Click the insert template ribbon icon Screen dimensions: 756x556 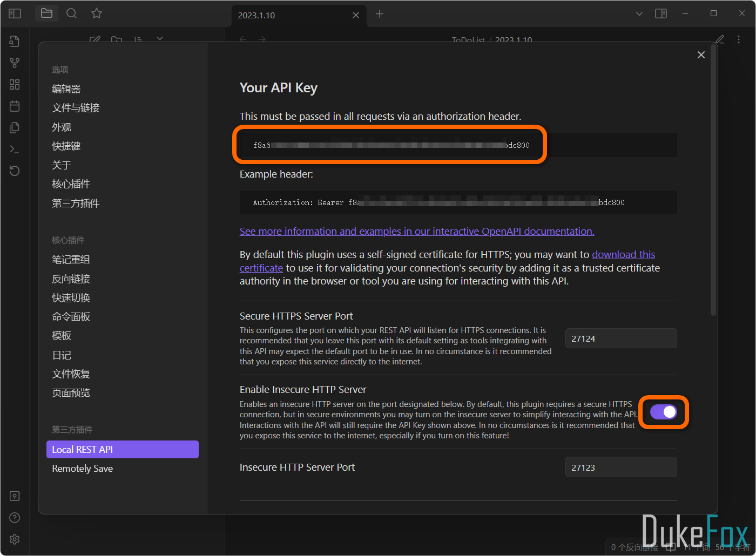tap(15, 128)
